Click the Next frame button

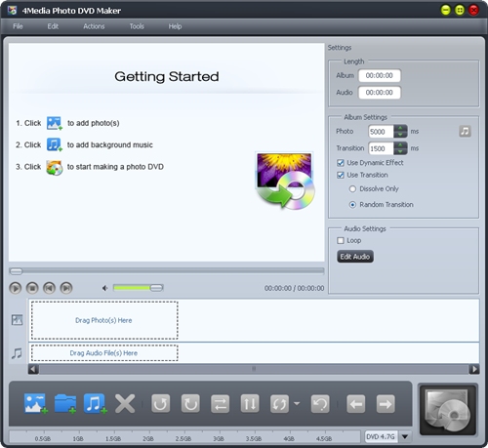(x=66, y=288)
